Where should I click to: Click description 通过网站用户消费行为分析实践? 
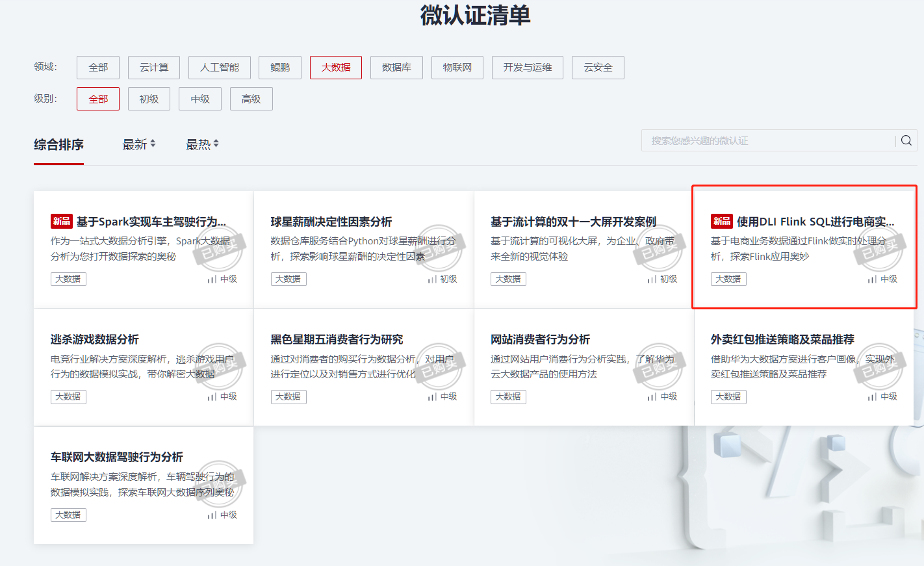click(x=583, y=367)
